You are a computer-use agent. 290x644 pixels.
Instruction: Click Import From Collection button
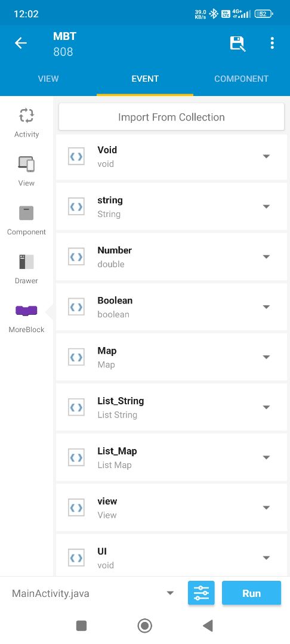point(171,117)
